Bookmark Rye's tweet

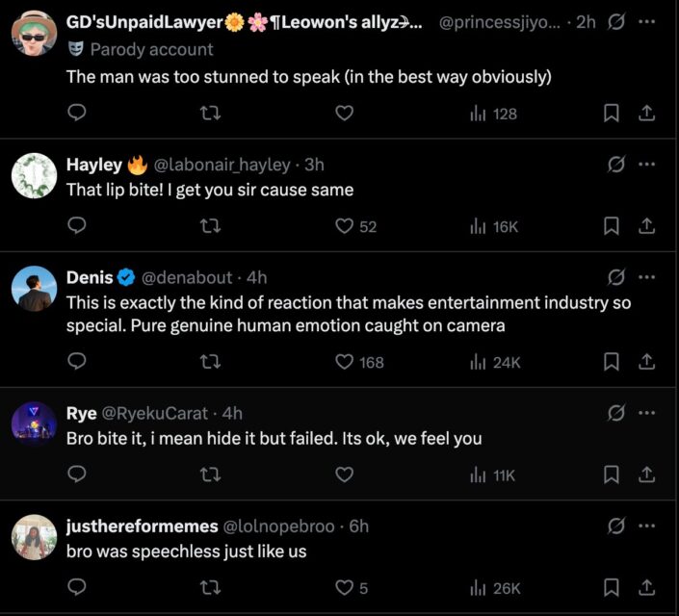(x=611, y=475)
